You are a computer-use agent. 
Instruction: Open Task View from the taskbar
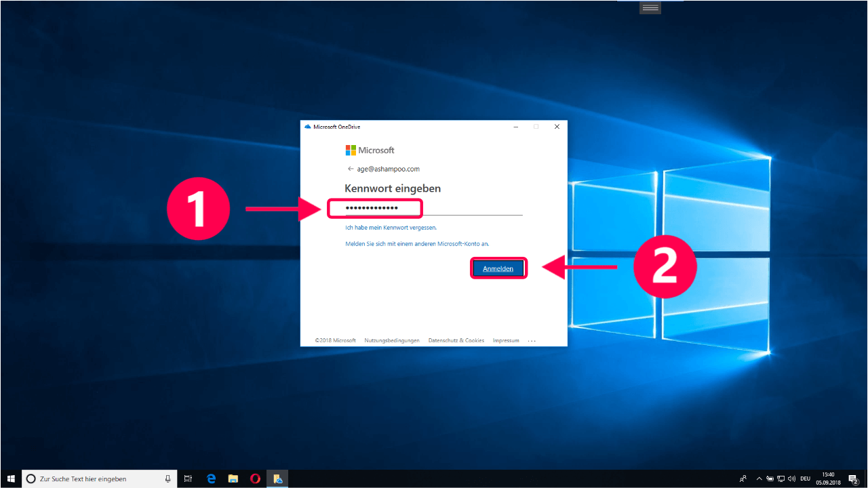188,479
